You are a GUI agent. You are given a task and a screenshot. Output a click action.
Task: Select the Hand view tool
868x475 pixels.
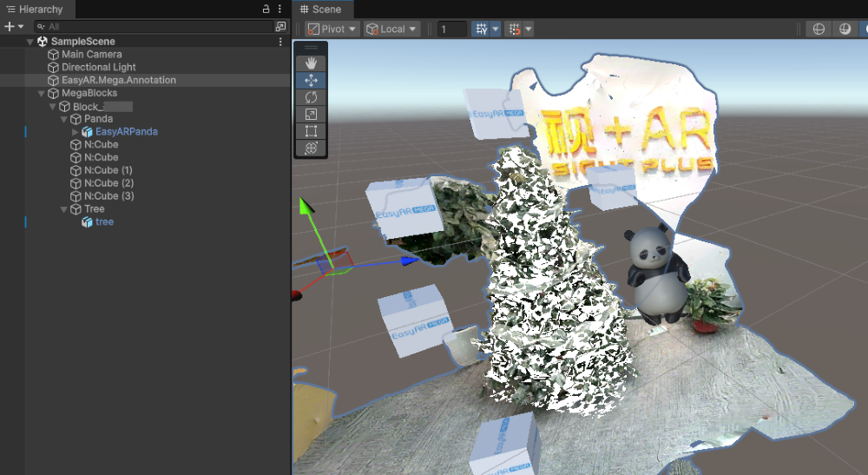click(311, 63)
